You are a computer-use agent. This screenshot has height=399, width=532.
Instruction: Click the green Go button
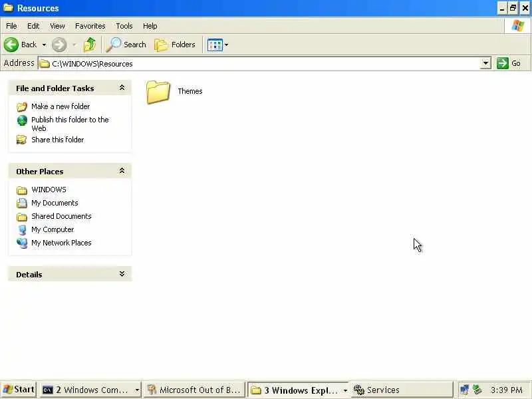tap(509, 63)
